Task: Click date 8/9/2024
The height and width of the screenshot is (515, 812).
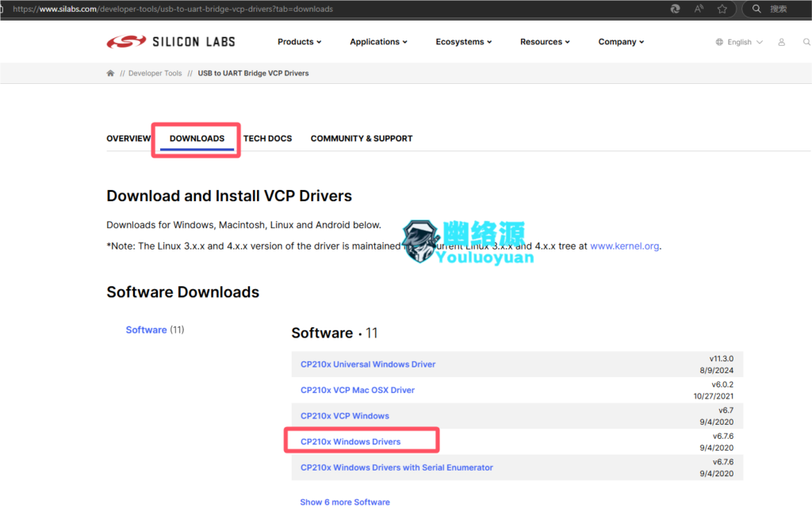Action: 717,370
